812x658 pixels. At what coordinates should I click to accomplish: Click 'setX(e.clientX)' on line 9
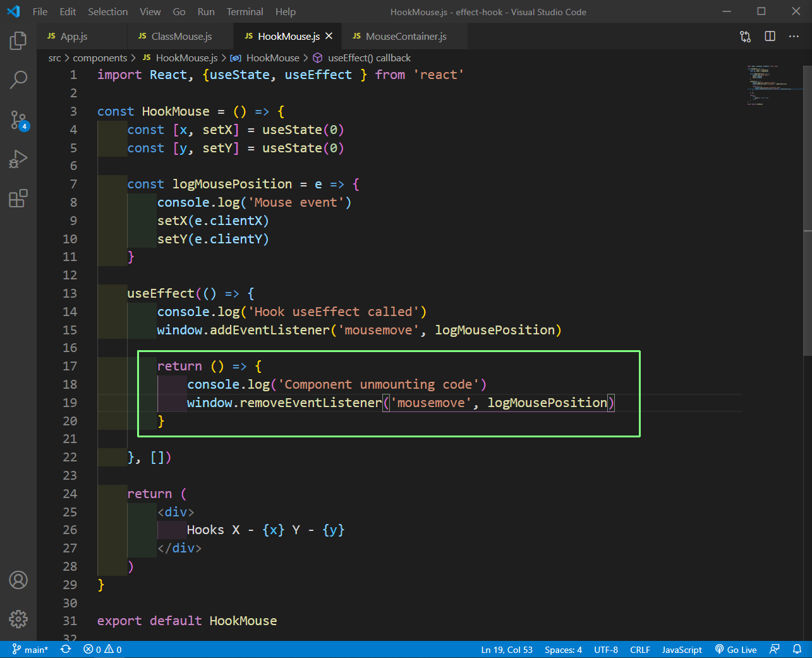click(x=213, y=221)
